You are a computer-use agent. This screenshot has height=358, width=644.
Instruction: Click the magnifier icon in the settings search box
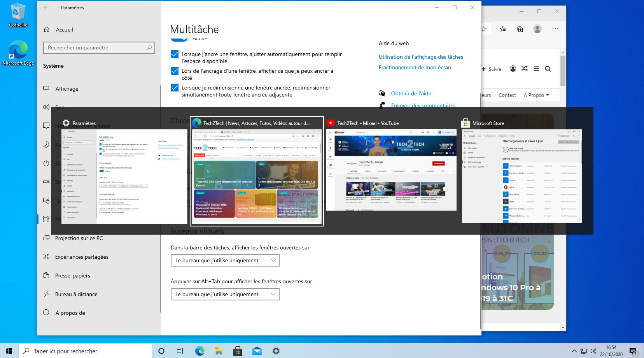point(149,47)
